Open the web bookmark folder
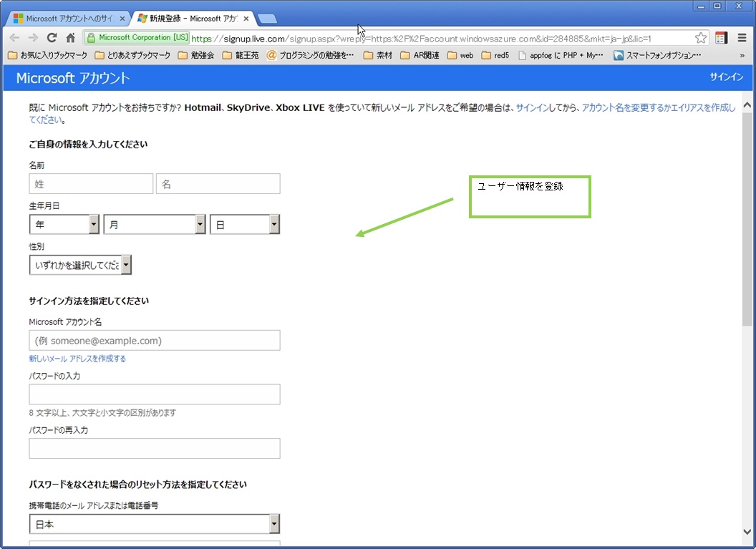The height and width of the screenshot is (549, 756). tap(460, 55)
